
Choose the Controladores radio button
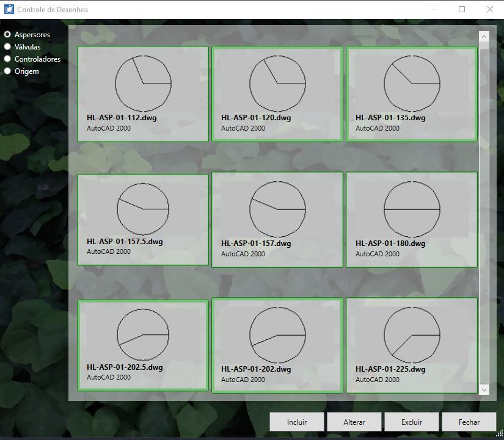coord(8,59)
